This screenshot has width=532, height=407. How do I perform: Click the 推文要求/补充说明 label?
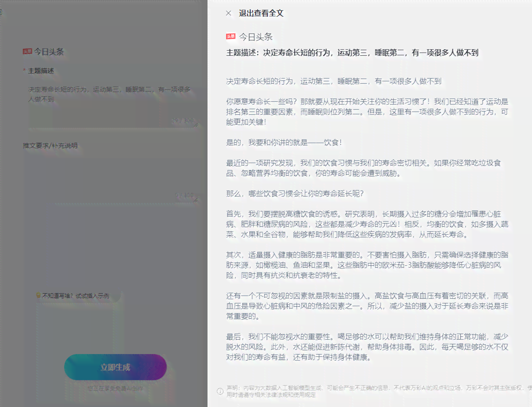point(50,145)
